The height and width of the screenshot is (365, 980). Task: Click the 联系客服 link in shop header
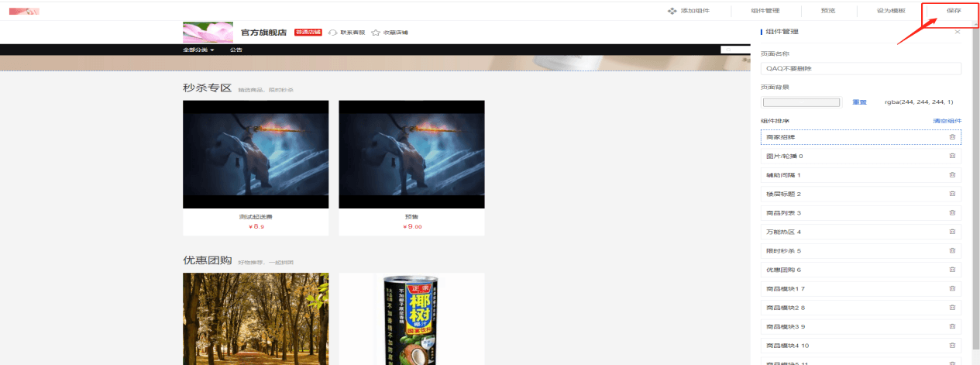tap(352, 33)
